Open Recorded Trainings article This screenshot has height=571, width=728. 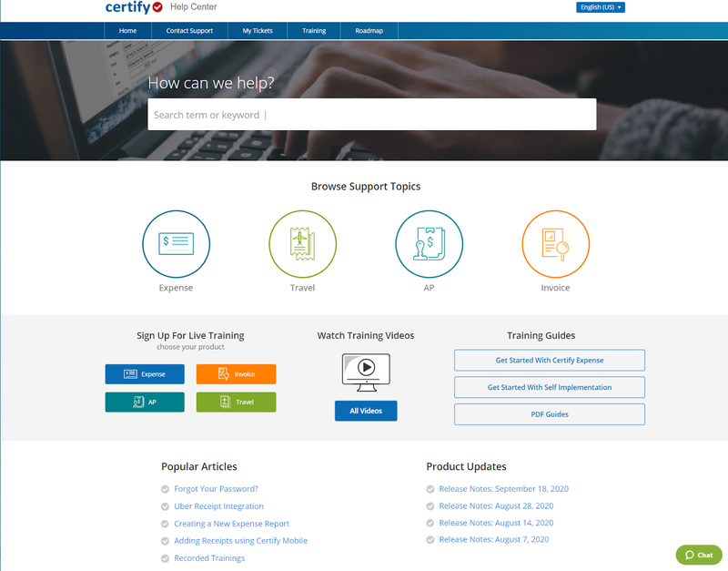pos(209,558)
